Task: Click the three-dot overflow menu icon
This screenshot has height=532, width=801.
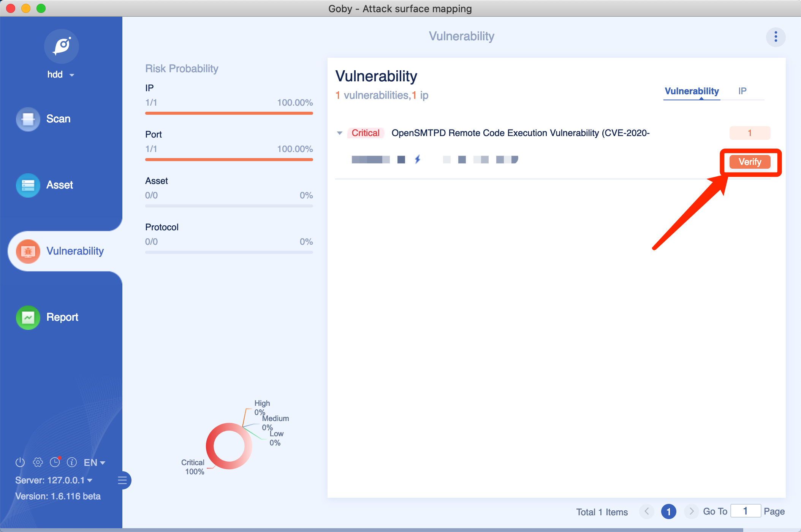Action: tap(776, 37)
